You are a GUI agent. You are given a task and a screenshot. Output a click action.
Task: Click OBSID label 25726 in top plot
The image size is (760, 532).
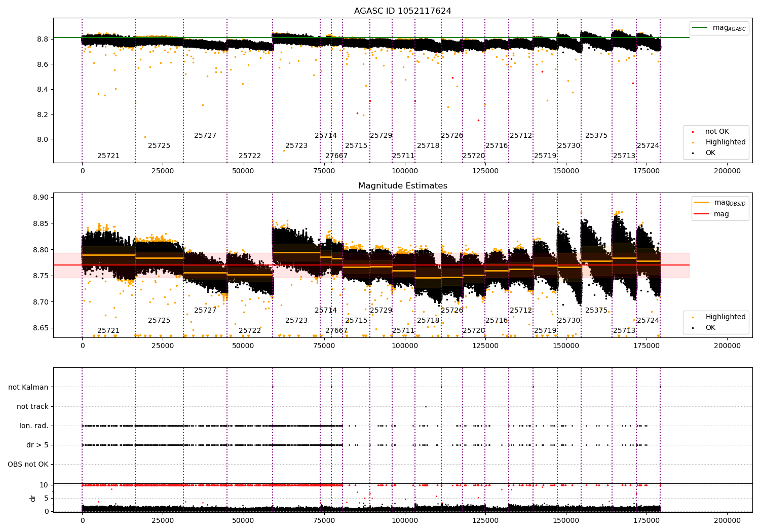(x=452, y=136)
